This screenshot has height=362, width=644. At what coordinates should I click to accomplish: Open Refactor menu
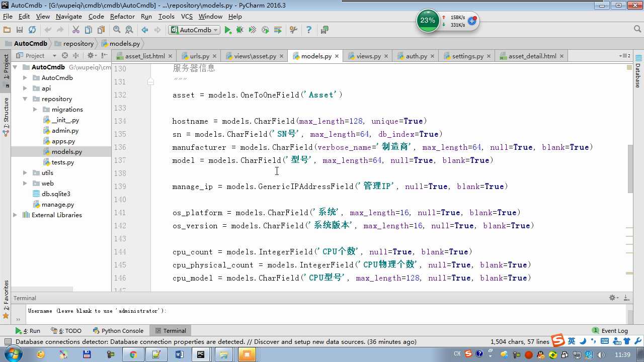122,17
